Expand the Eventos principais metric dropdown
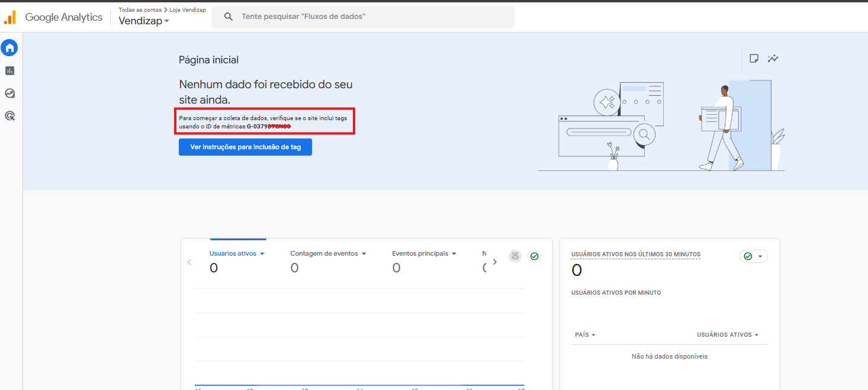 pyautogui.click(x=424, y=253)
